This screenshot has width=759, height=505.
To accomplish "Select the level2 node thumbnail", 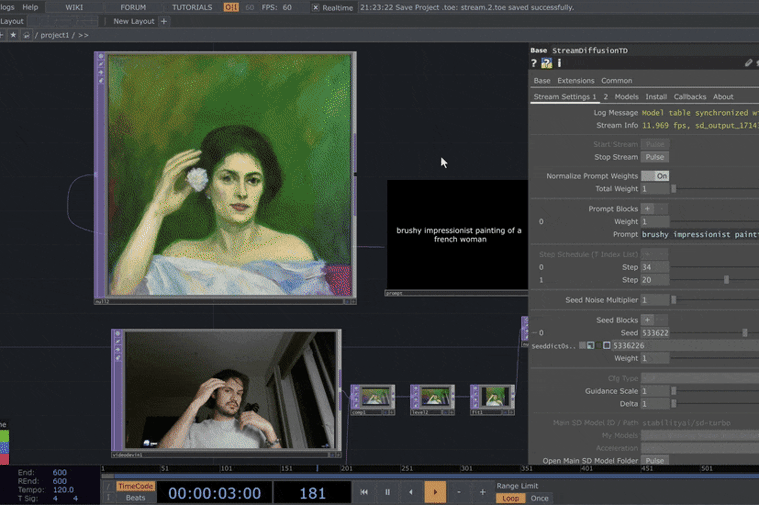I will [x=432, y=399].
